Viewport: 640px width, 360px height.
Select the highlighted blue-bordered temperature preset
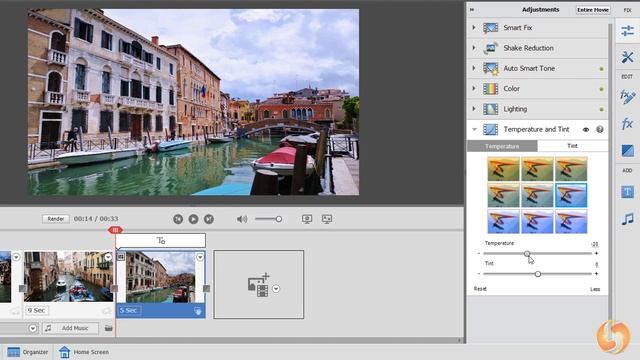571,195
